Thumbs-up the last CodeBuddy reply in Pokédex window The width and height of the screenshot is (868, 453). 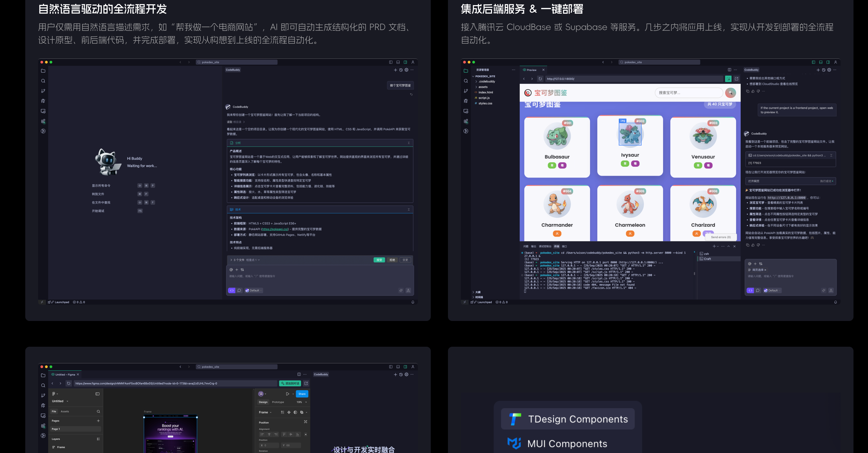click(753, 245)
